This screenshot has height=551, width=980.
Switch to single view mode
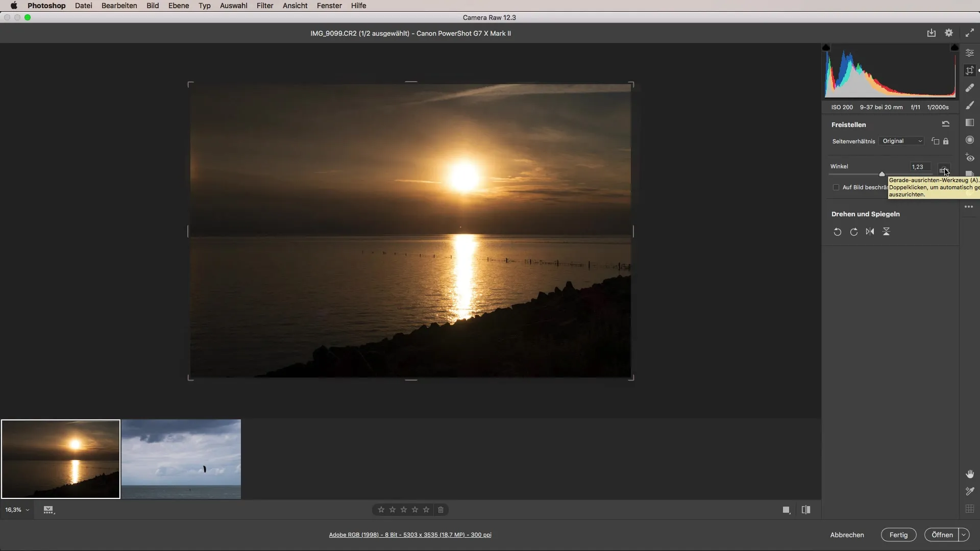pyautogui.click(x=786, y=510)
